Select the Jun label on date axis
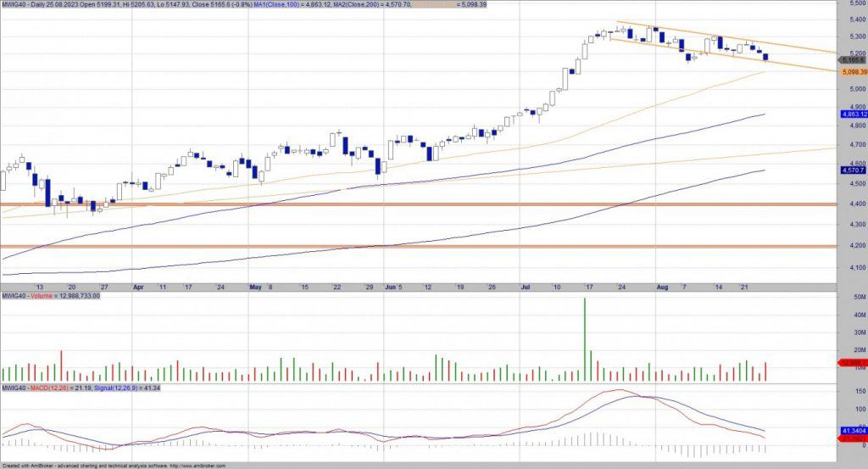The image size is (868, 469). 389,288
